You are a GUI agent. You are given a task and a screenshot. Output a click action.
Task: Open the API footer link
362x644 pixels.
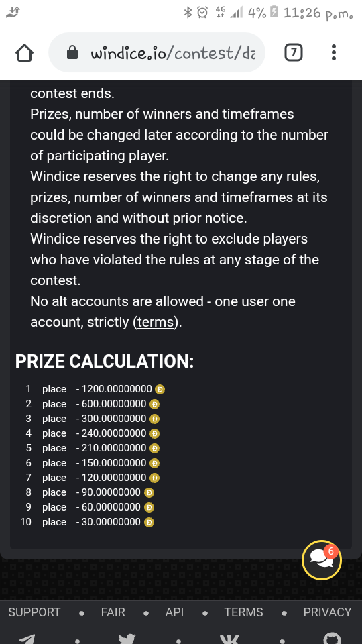174,612
